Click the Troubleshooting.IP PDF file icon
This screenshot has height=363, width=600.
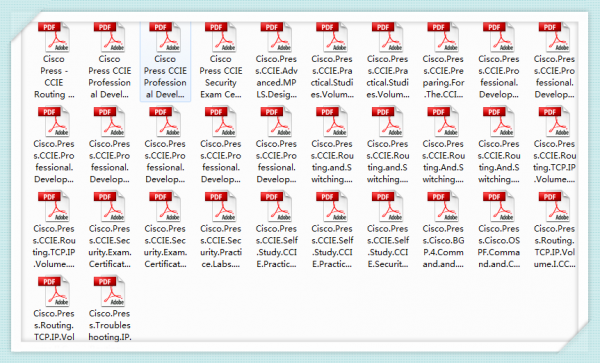[109, 291]
